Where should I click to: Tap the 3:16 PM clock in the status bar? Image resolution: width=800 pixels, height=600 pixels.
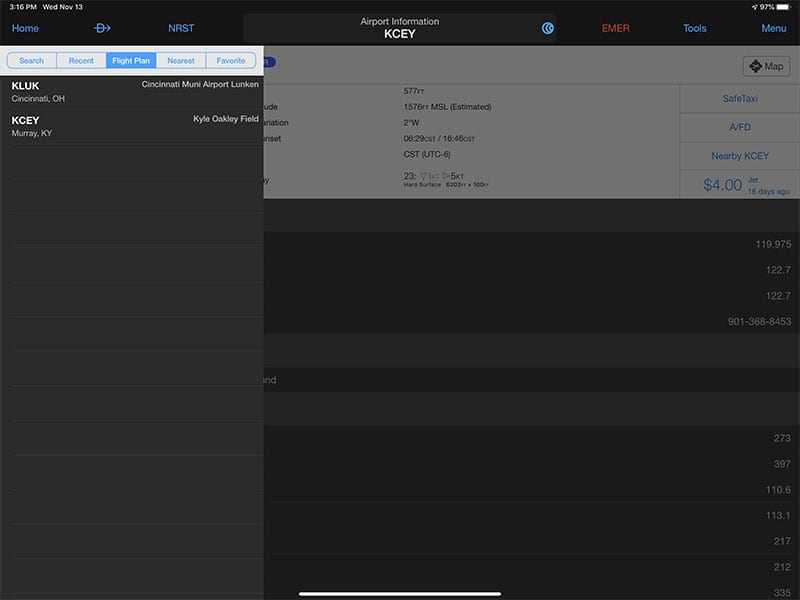click(x=23, y=7)
